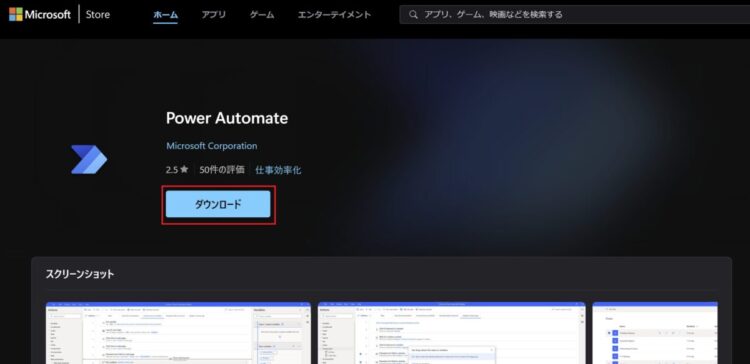Click the Microsoft logo in header
Image resolution: width=750 pixels, height=364 pixels.
coord(40,14)
